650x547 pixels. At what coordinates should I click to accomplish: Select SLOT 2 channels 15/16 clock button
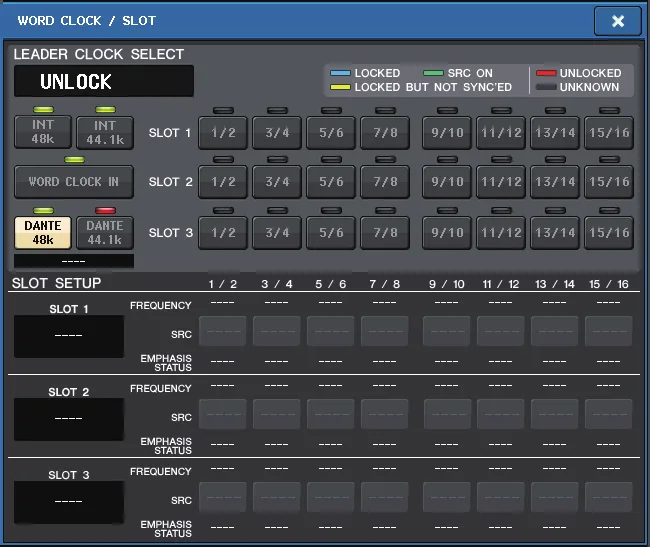pos(609,182)
